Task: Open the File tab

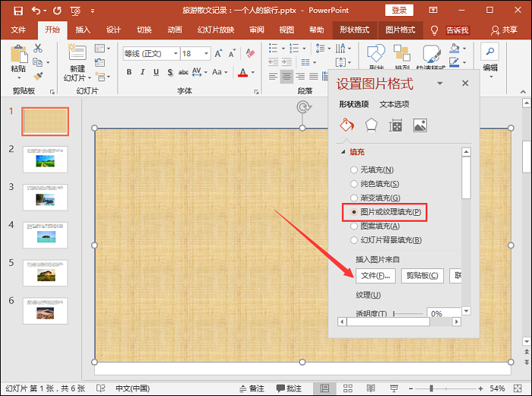Action: (18, 30)
